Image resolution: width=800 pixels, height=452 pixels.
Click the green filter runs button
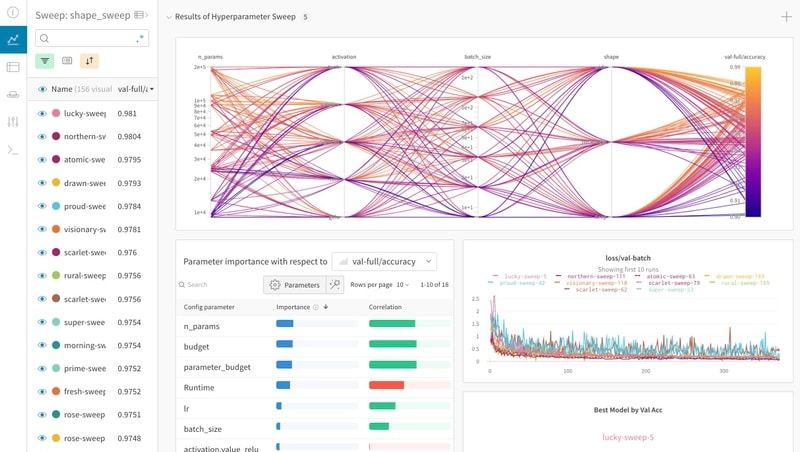pyautogui.click(x=45, y=61)
